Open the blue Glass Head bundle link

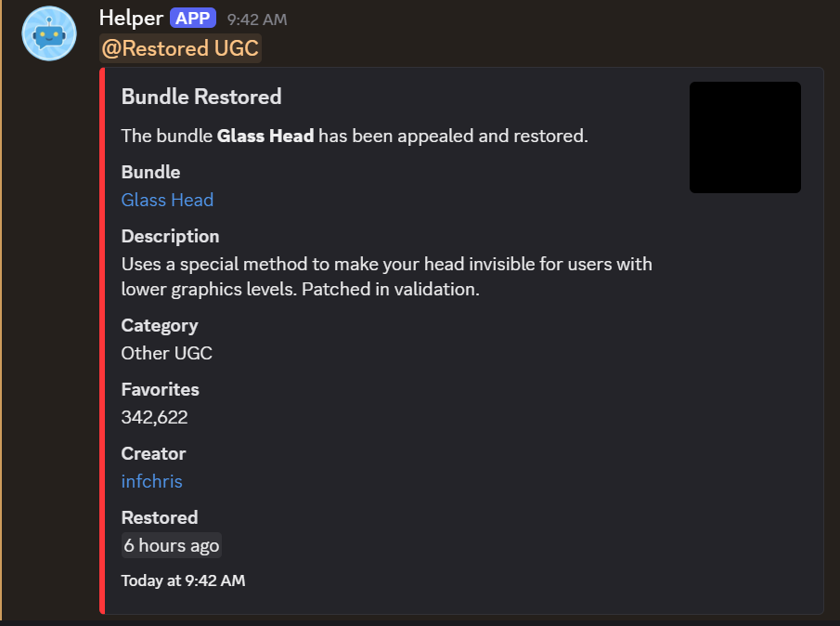(x=167, y=200)
